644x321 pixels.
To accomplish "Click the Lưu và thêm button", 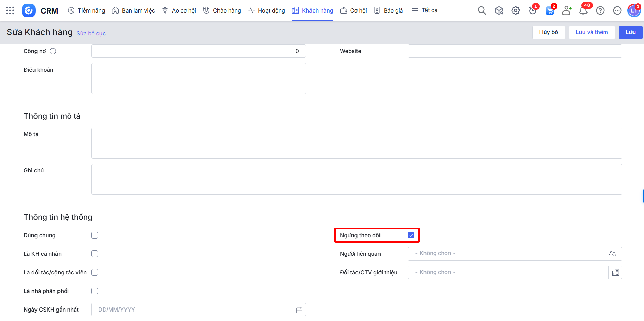I will 592,32.
